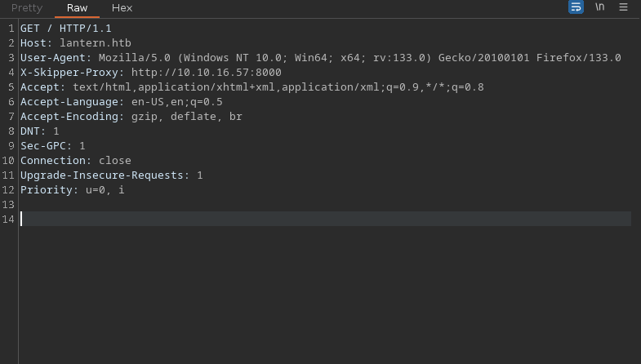Image resolution: width=641 pixels, height=364 pixels.
Task: Click the highlighted empty line 14
Action: coord(325,219)
